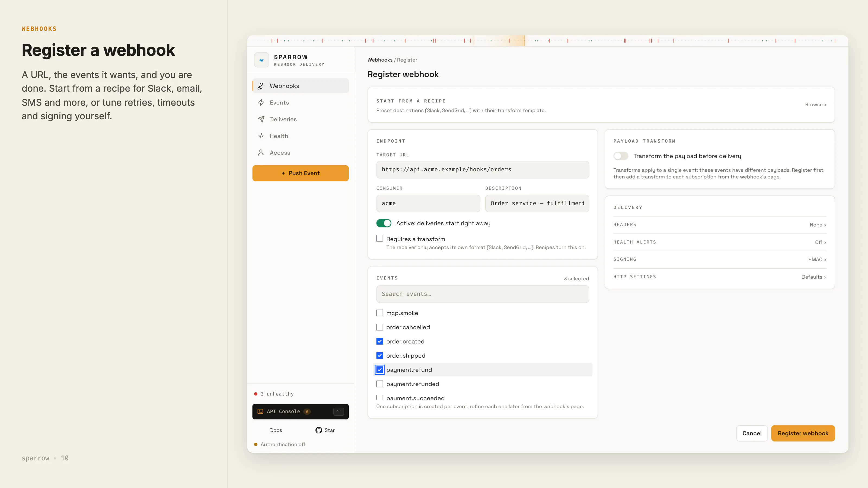
Task: Open the Docs link
Action: [x=276, y=430]
